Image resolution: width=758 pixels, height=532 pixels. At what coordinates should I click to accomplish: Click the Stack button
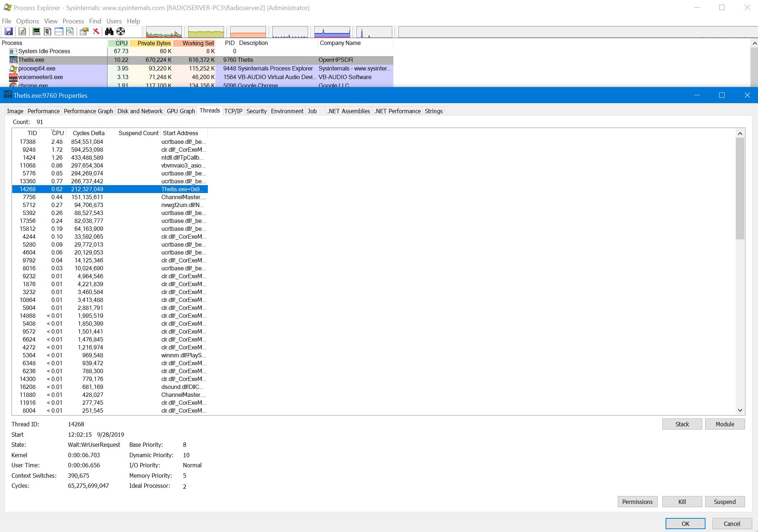682,424
